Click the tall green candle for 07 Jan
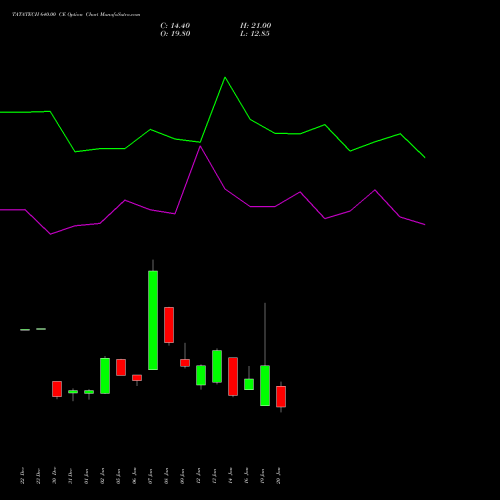The width and height of the screenshot is (500, 500). coord(153,320)
